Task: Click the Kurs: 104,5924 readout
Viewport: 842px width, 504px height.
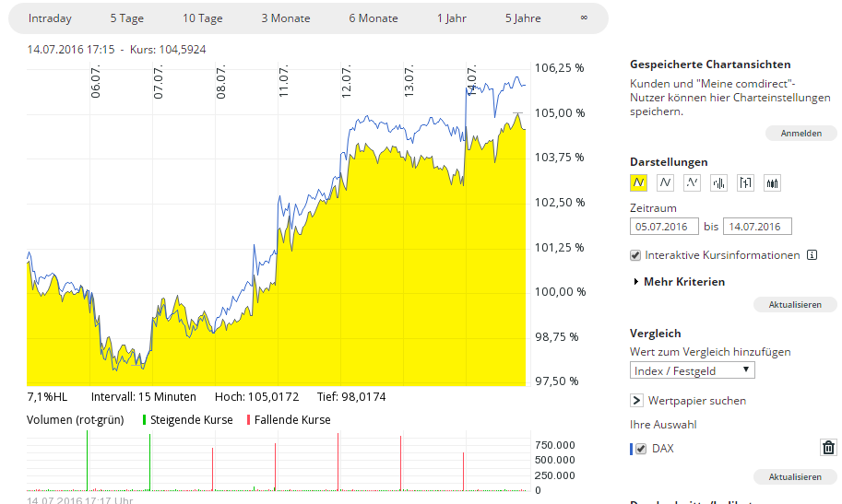Action: tap(168, 50)
